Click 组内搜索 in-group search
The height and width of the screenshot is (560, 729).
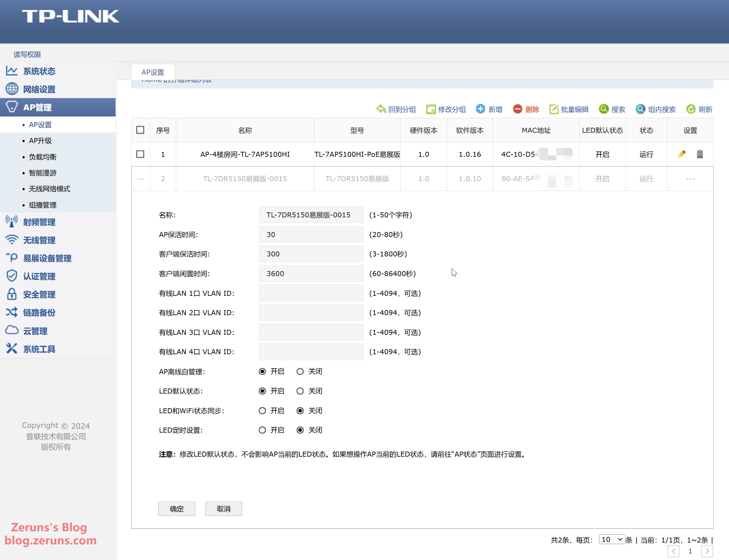(x=655, y=109)
